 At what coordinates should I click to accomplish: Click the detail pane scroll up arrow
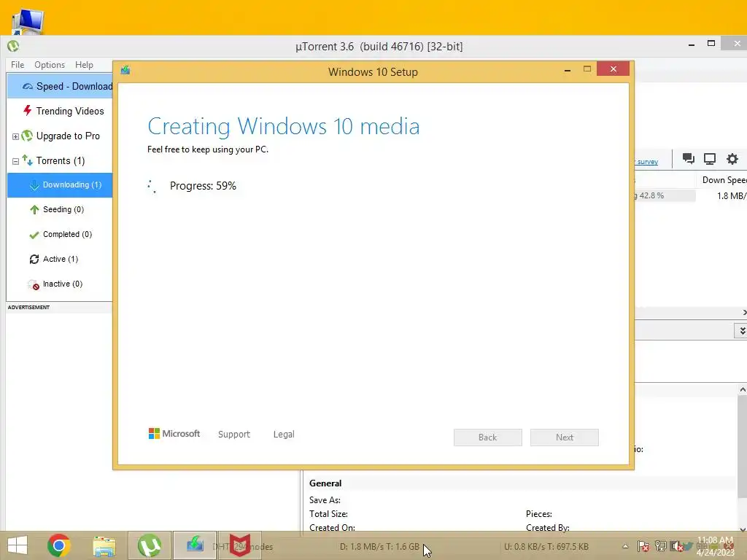coord(742,390)
